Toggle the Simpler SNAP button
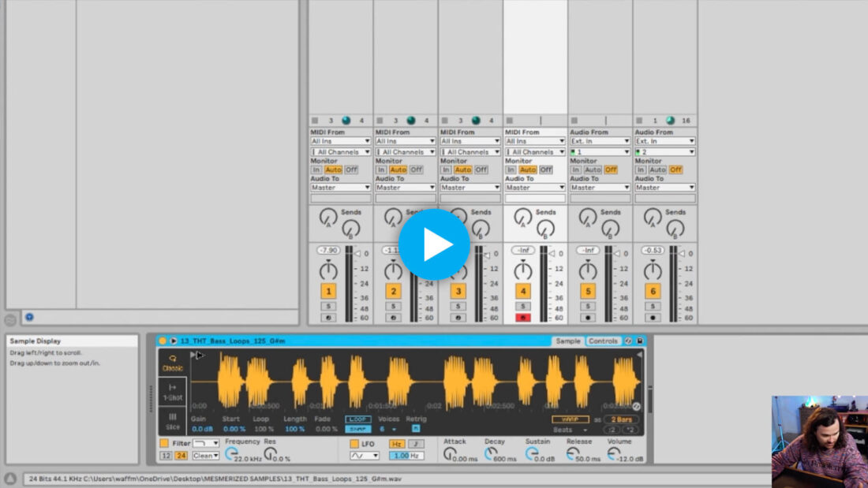868x488 pixels. [357, 429]
